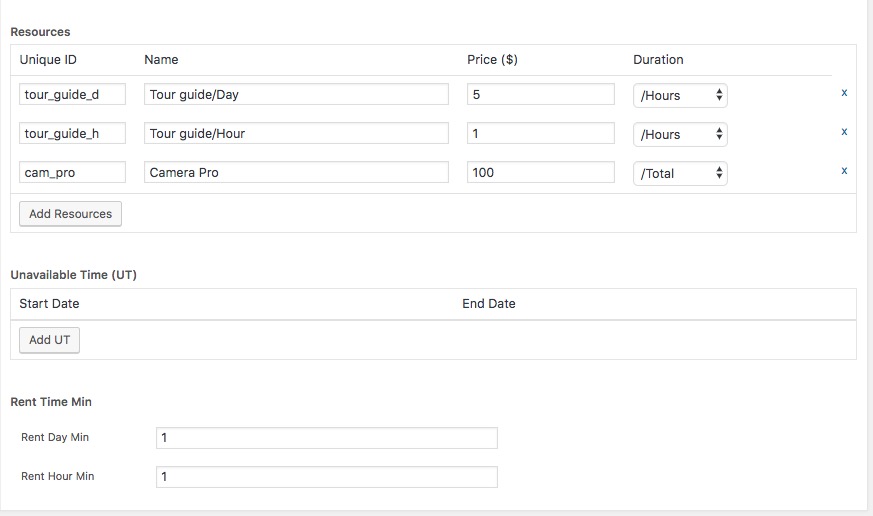The width and height of the screenshot is (873, 516).
Task: Focus the tour_guide_h Unique ID field
Action: [72, 133]
